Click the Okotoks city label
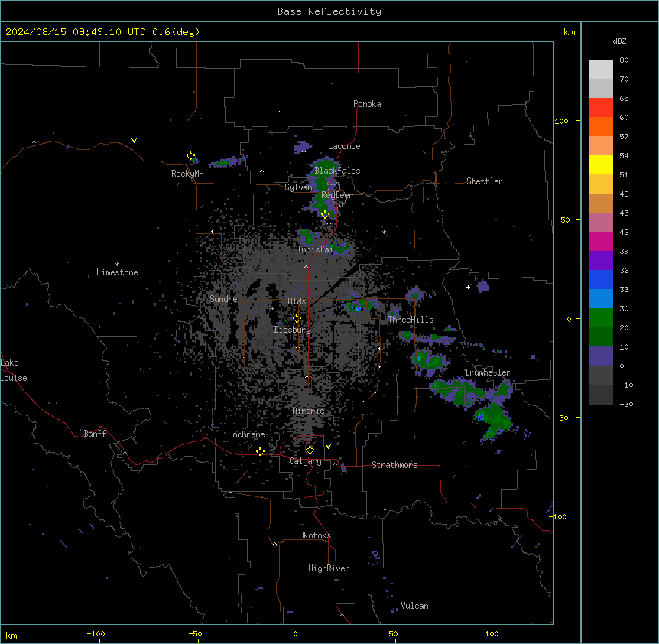Viewport: 659px width, 644px height. [x=315, y=535]
